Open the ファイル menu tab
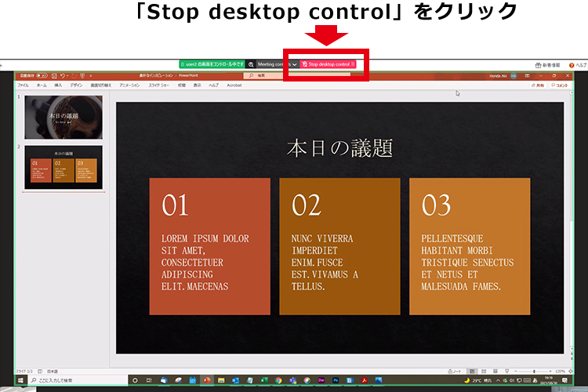The width and height of the screenshot is (588, 392). coord(23,85)
